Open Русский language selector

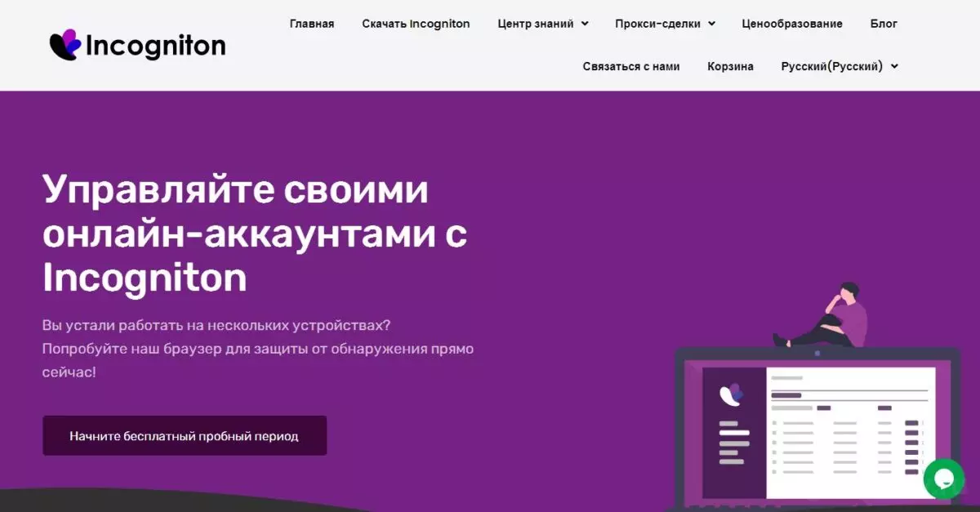(x=831, y=66)
